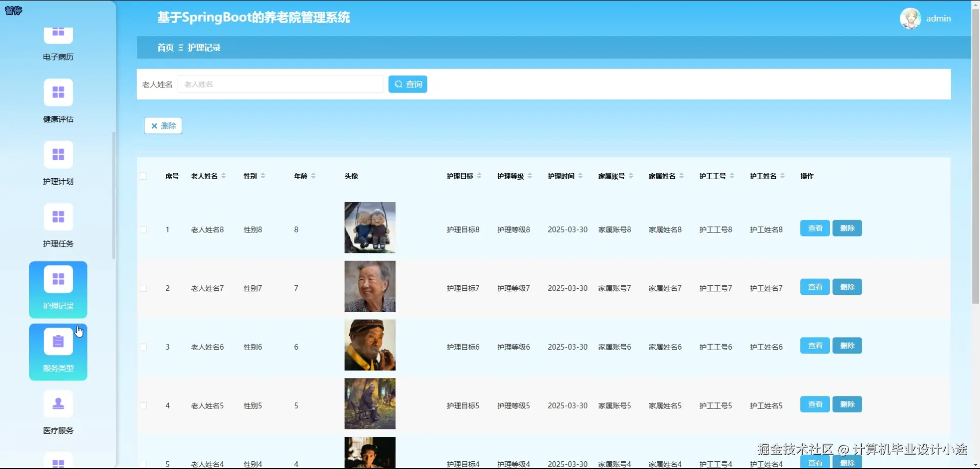The width and height of the screenshot is (980, 469).
Task: Open the park bench avatar of row 4
Action: (370, 403)
